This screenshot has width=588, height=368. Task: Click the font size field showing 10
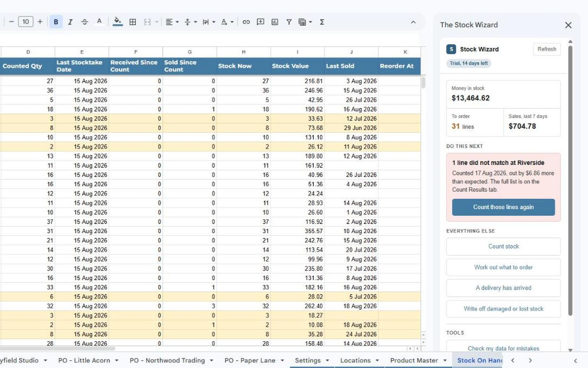click(x=26, y=22)
